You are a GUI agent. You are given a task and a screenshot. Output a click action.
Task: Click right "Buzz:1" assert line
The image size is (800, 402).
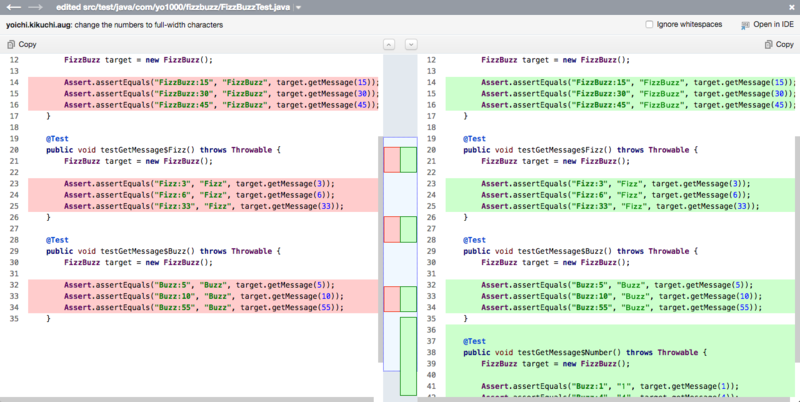pyautogui.click(x=610, y=386)
